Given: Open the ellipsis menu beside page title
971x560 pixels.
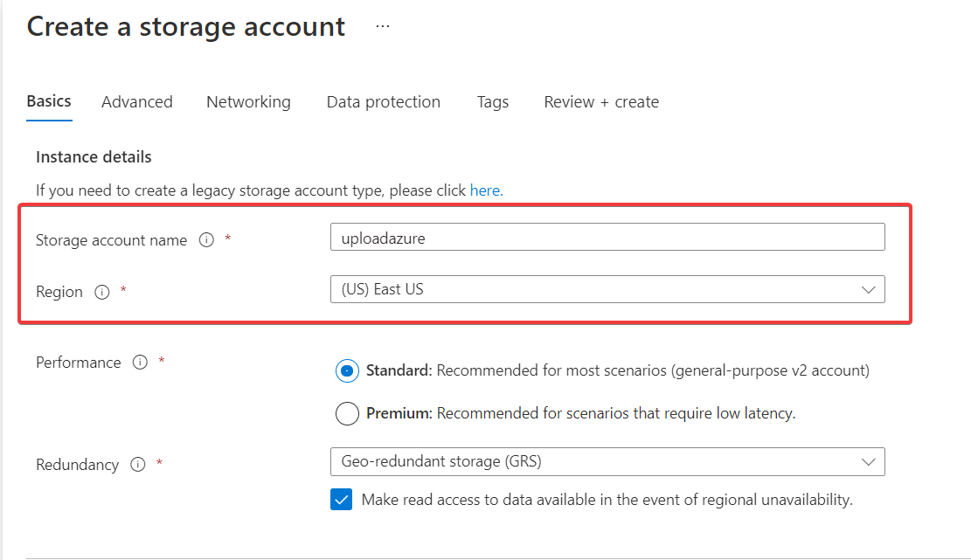Looking at the screenshot, I should [x=382, y=27].
